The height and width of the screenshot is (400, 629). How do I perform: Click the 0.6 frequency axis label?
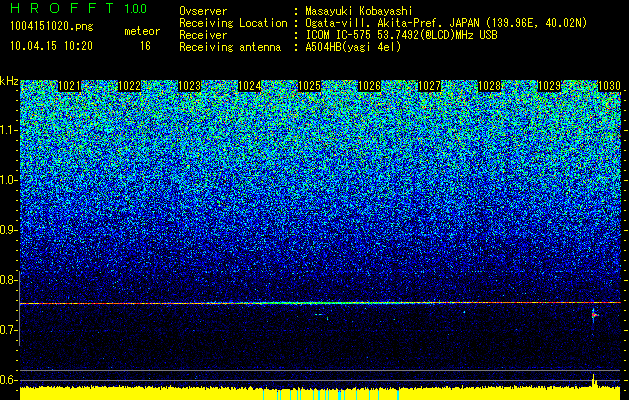(x=8, y=380)
